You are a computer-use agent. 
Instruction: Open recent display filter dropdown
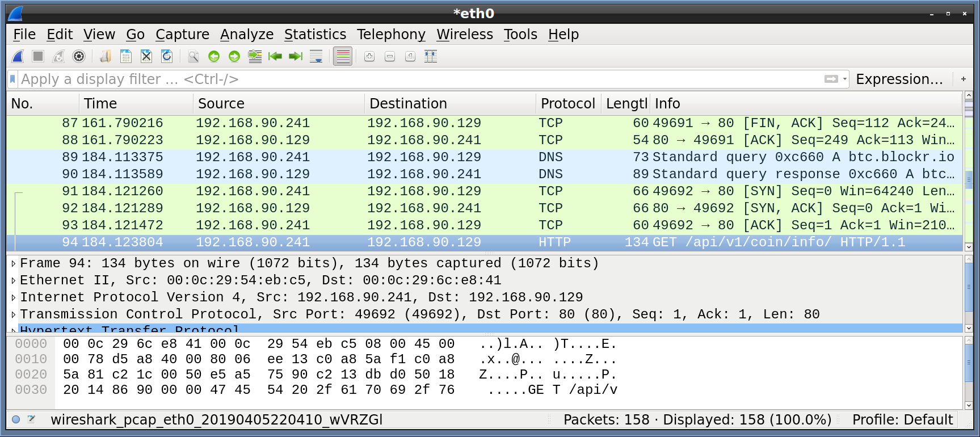click(845, 79)
